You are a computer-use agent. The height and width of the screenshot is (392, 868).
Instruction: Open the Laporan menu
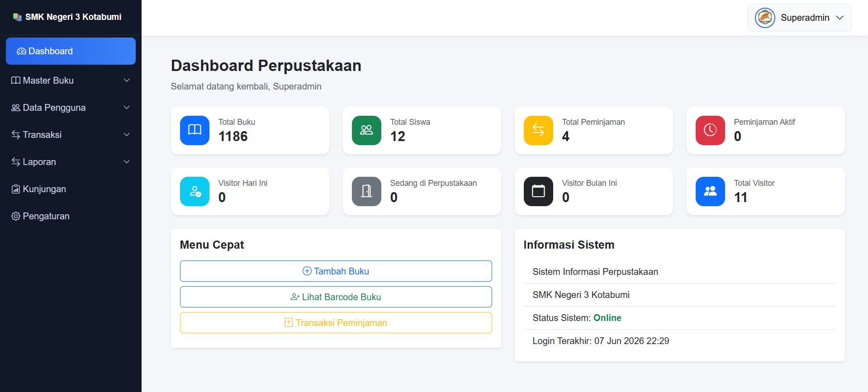point(71,162)
